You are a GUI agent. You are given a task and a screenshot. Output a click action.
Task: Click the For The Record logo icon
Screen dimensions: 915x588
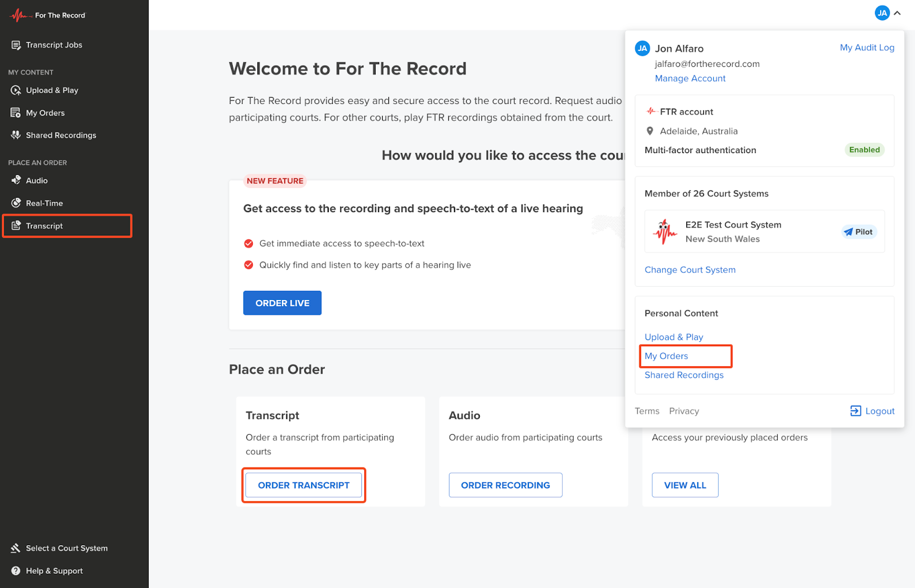pos(19,15)
